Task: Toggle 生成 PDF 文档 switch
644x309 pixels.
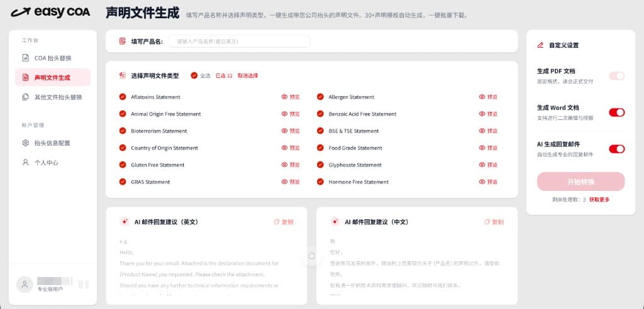Action: coord(617,76)
